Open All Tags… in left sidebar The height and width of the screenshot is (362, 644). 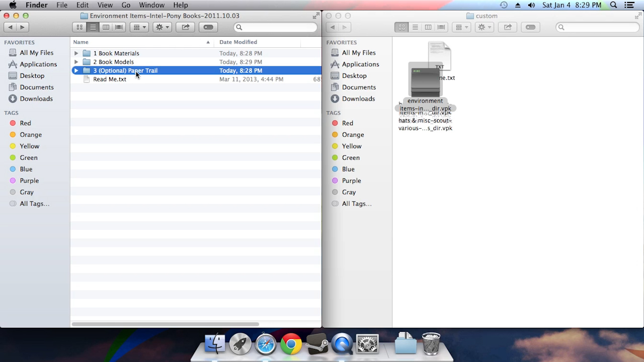[x=34, y=204]
